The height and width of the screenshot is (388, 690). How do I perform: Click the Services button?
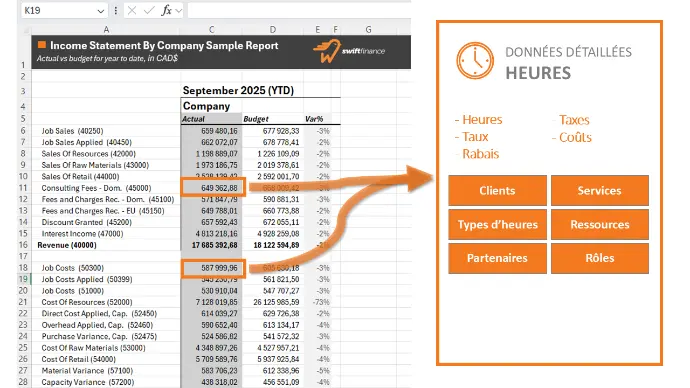point(599,190)
